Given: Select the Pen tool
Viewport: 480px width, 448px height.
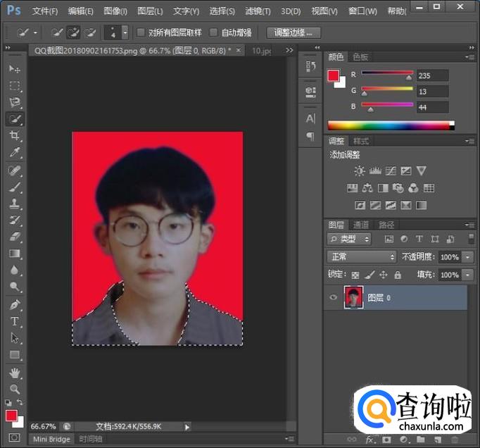Looking at the screenshot, I should [x=15, y=304].
